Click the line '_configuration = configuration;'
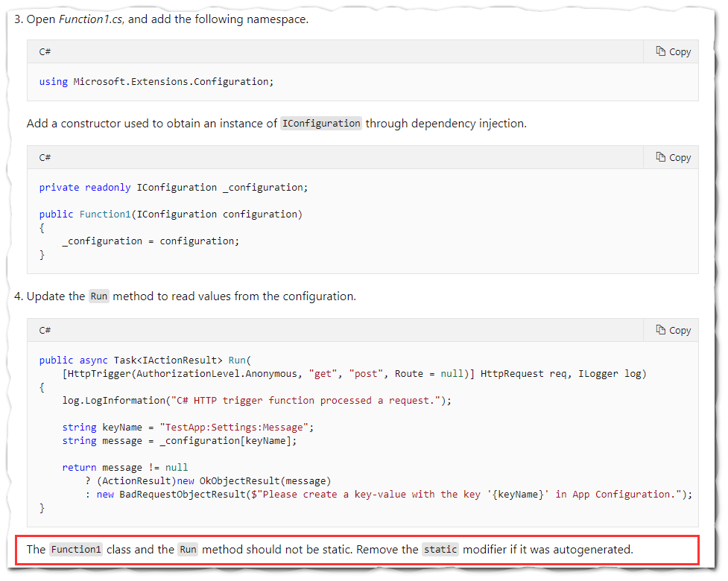 [151, 241]
